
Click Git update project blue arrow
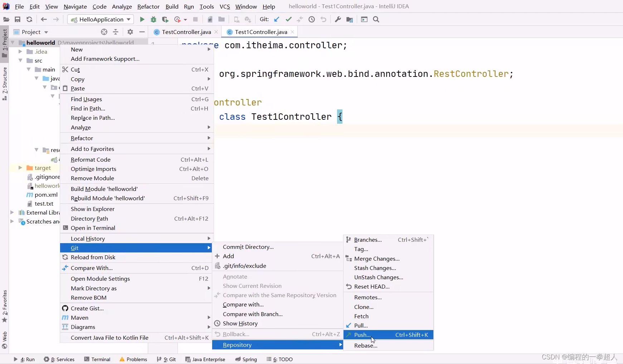pyautogui.click(x=277, y=19)
